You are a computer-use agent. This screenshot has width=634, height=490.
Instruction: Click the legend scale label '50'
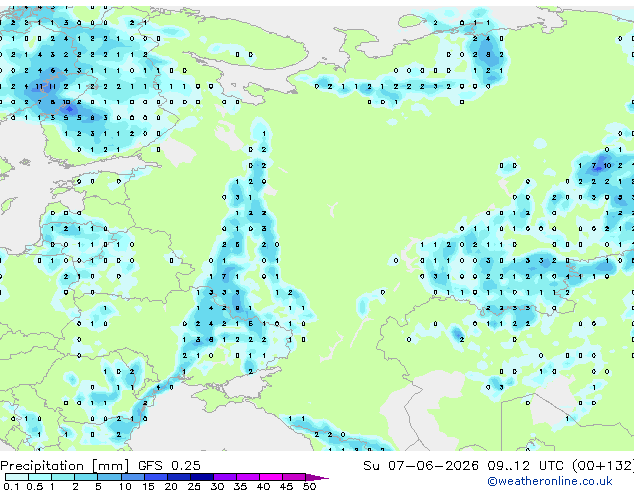click(309, 486)
